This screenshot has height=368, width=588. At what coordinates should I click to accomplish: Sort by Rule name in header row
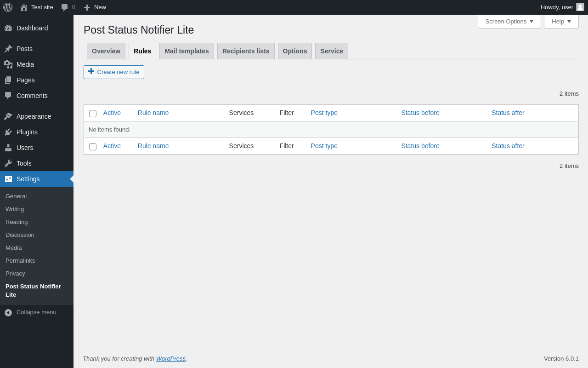pyautogui.click(x=153, y=113)
